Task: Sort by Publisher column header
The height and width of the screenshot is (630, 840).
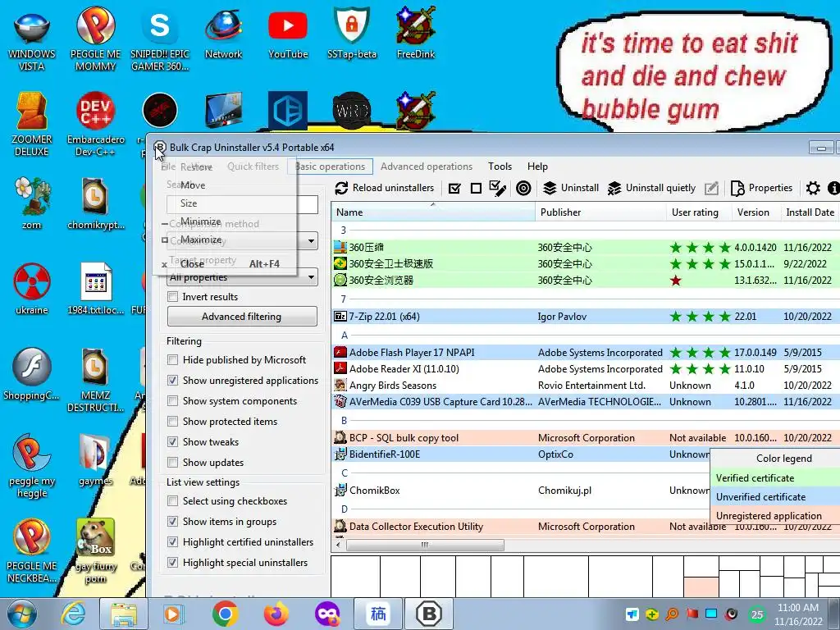Action: point(600,212)
